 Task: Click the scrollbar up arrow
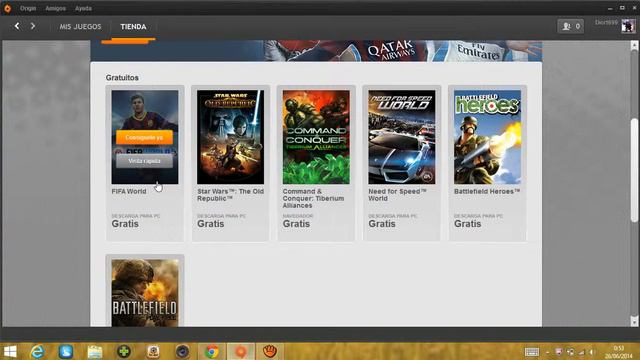pyautogui.click(x=634, y=45)
